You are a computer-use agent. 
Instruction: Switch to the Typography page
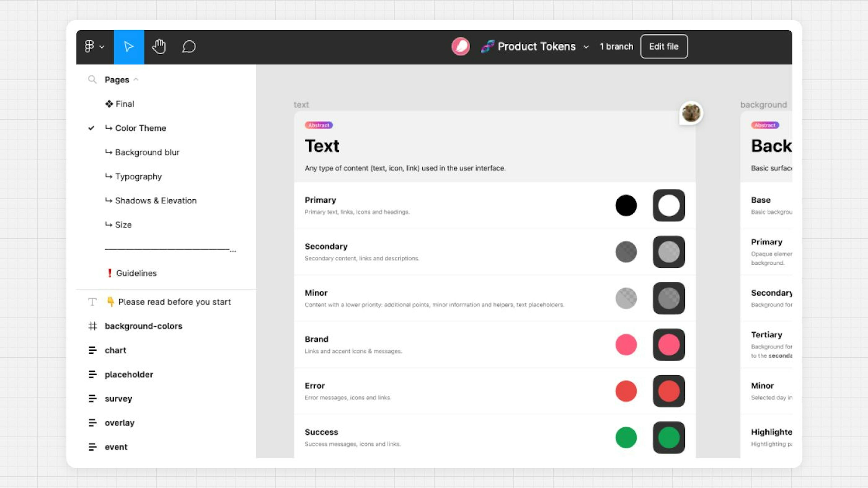(x=139, y=176)
